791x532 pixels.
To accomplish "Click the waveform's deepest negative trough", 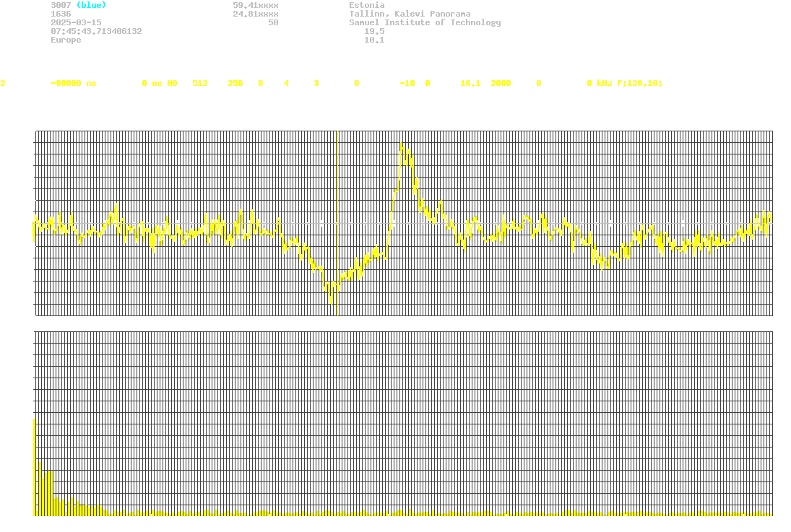I will coord(331,302).
